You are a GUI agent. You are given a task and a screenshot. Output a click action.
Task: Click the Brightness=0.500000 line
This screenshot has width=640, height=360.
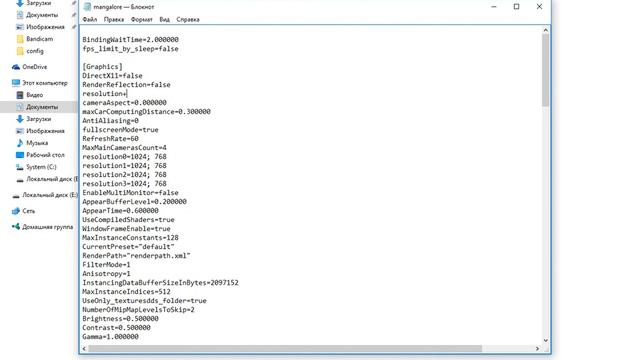click(120, 319)
